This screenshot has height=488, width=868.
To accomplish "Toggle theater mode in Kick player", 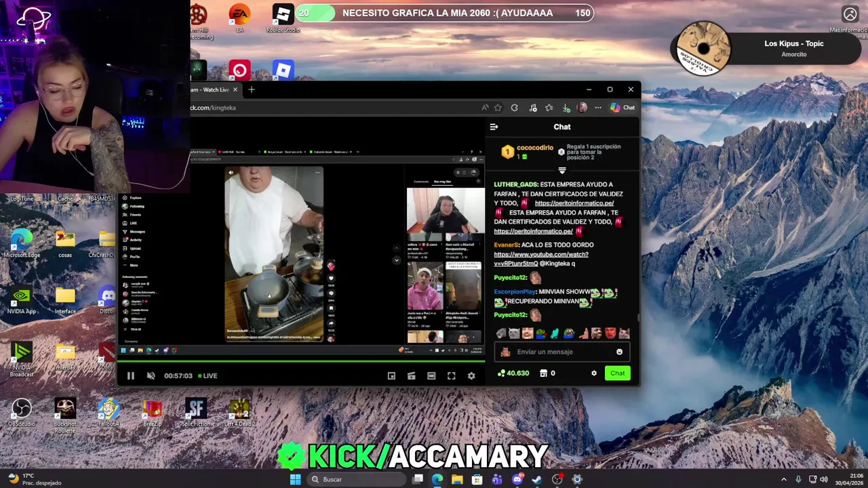I will (431, 375).
